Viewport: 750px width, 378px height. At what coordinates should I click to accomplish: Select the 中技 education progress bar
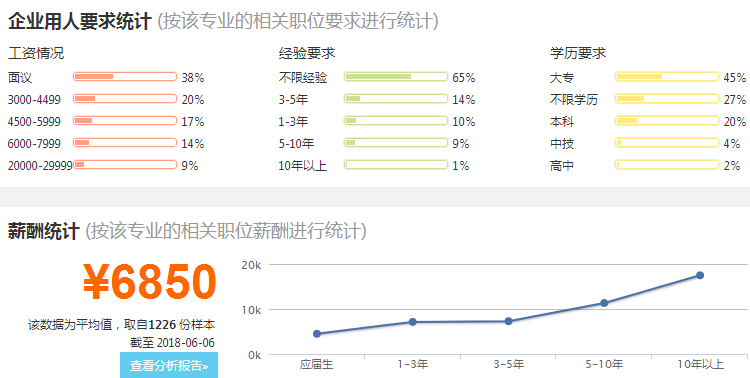(x=667, y=143)
